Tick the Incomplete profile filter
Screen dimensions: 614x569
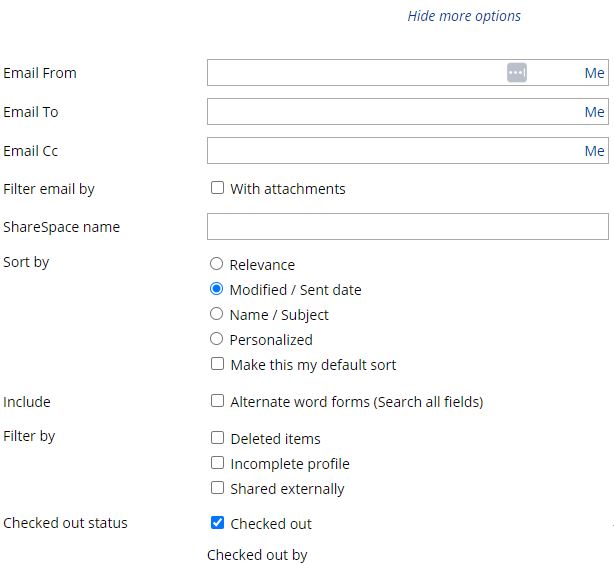(x=217, y=462)
